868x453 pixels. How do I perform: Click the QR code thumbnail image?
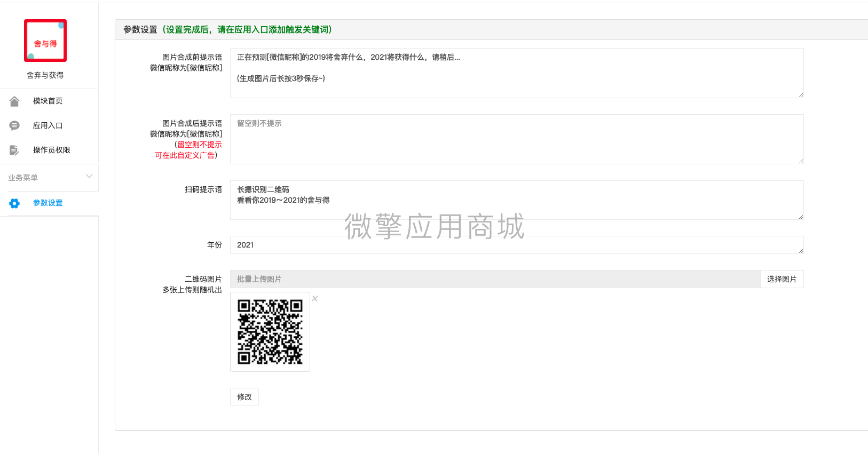point(270,332)
